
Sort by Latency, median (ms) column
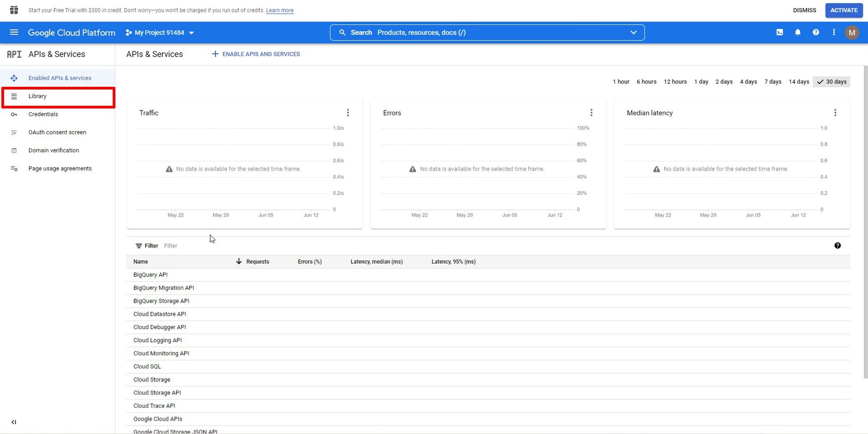tap(377, 261)
